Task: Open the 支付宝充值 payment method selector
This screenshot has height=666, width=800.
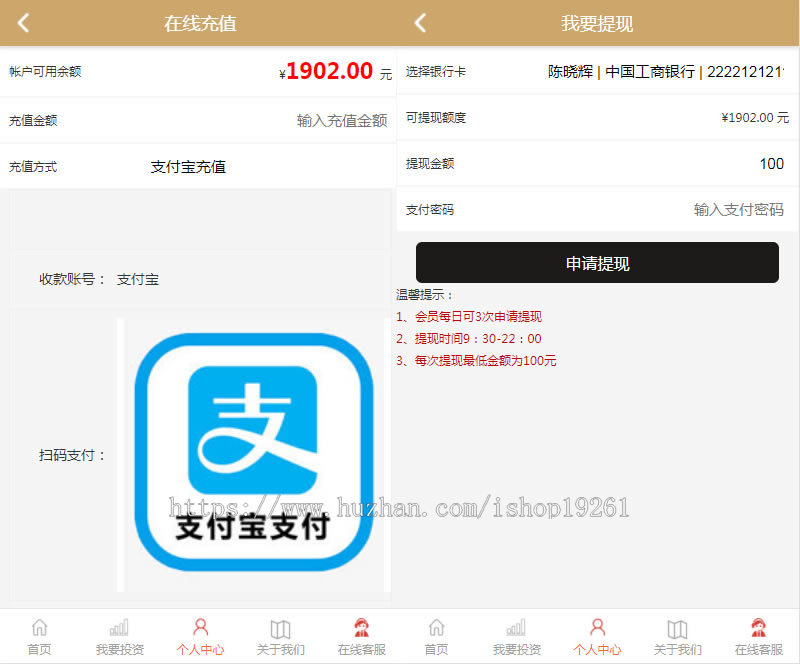Action: point(188,167)
